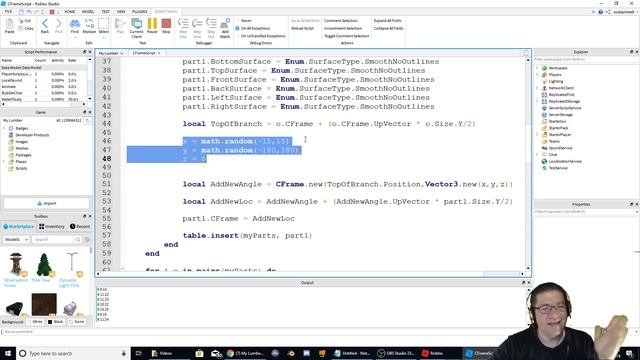Click Reload Script

tap(302, 28)
